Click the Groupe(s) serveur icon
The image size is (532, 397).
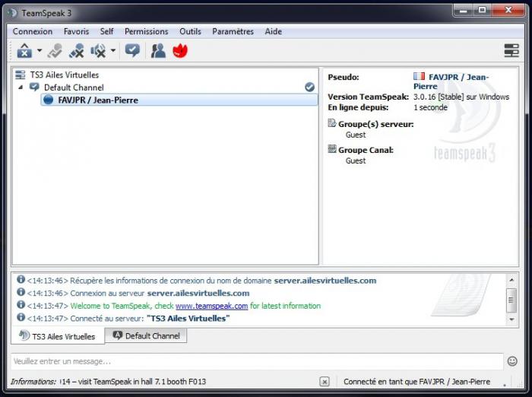pos(331,123)
